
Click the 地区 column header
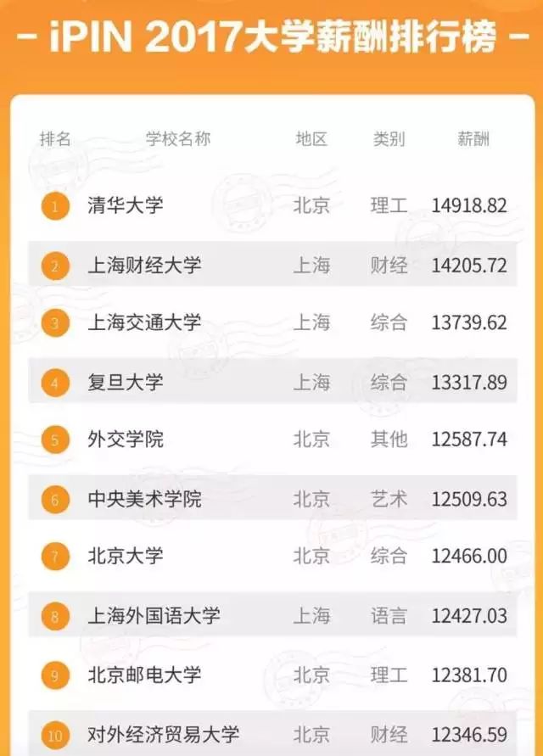[311, 139]
